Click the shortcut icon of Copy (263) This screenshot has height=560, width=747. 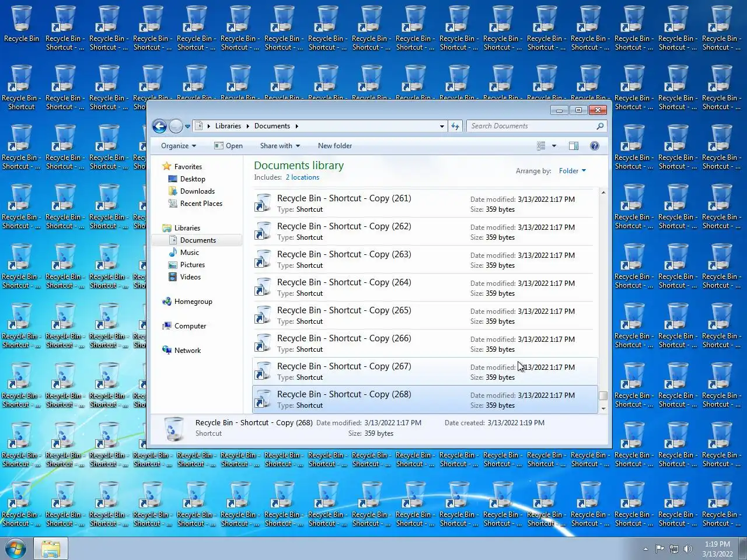263,259
